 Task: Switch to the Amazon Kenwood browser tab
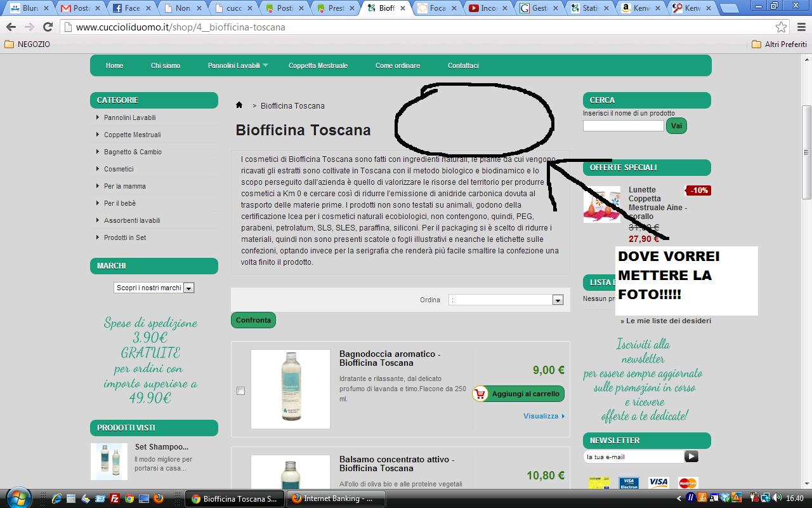click(x=642, y=8)
